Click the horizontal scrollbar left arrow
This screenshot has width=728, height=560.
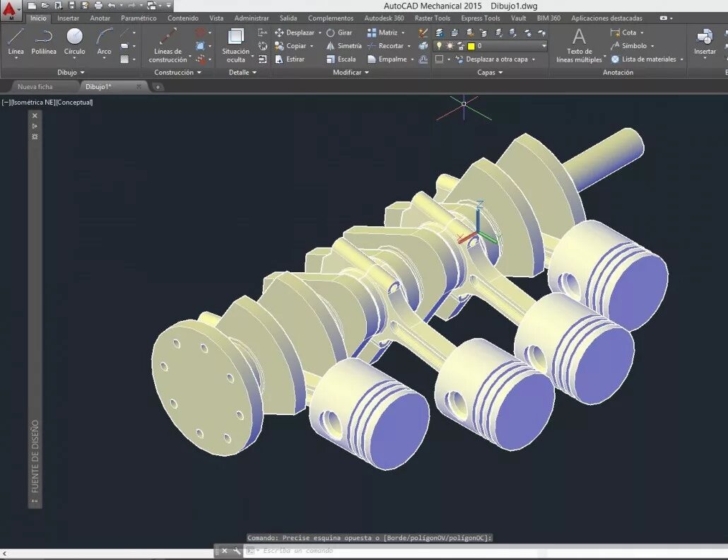(x=4, y=553)
